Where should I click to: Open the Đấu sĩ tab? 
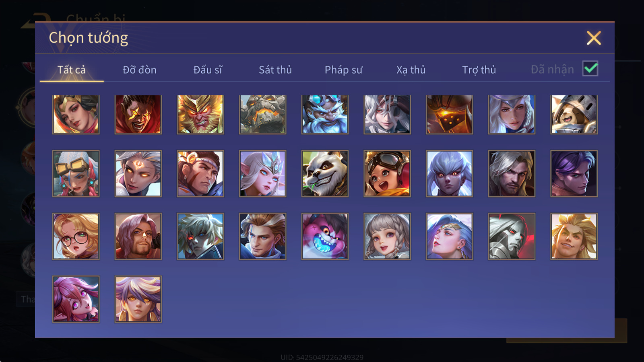(208, 70)
